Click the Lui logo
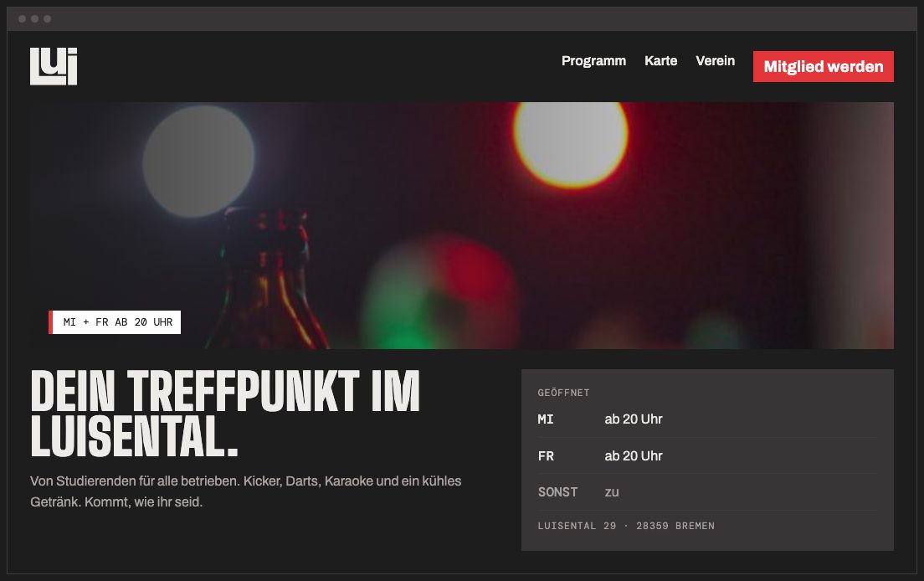This screenshot has width=924, height=581. [54, 66]
